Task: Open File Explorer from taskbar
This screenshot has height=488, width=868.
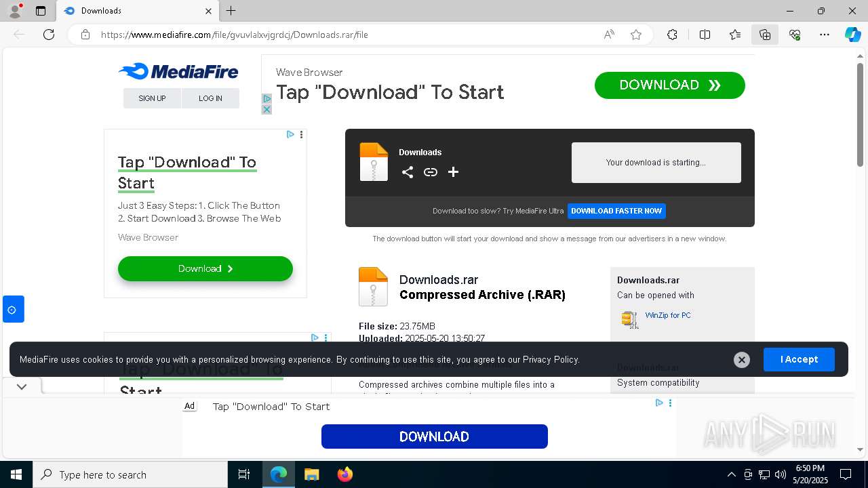Action: 311,474
